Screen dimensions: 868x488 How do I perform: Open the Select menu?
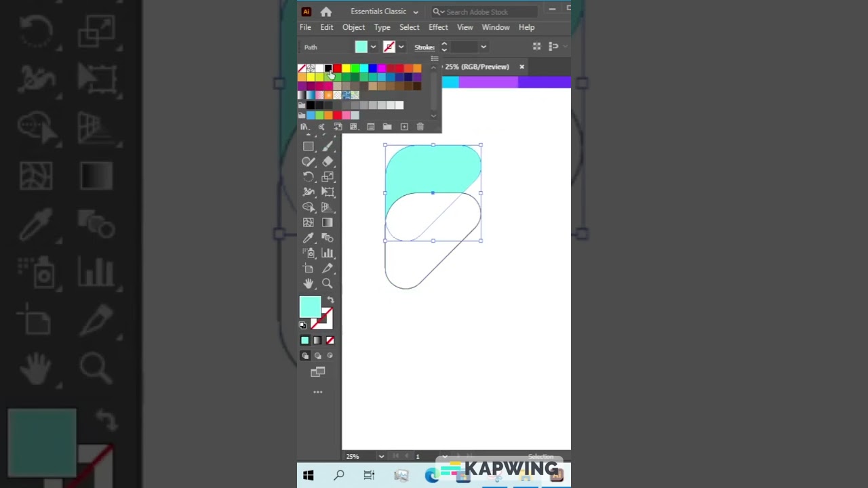[409, 27]
